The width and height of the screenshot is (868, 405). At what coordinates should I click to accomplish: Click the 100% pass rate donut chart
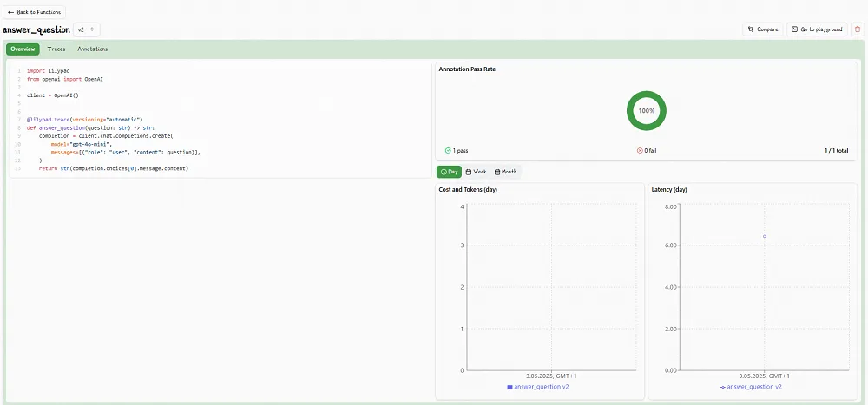tap(646, 111)
